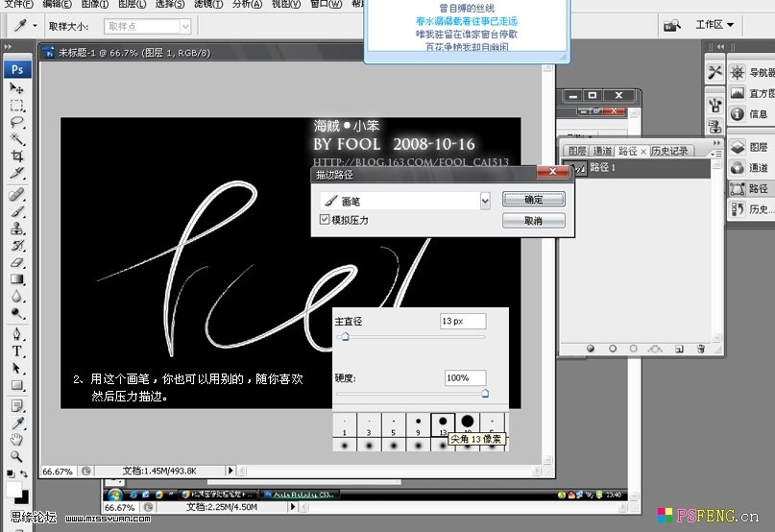This screenshot has height=532, width=775.
Task: Select the Healing Brush tool
Action: pyautogui.click(x=16, y=194)
